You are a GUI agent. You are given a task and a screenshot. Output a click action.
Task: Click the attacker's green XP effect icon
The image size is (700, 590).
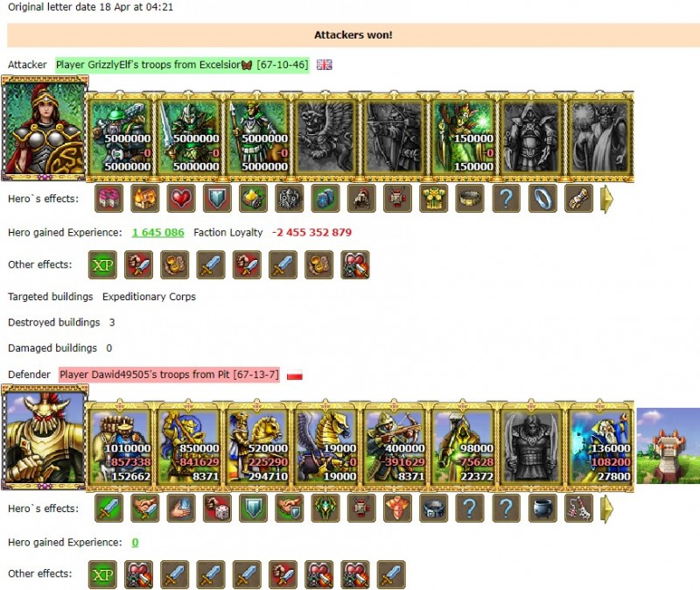[x=102, y=265]
